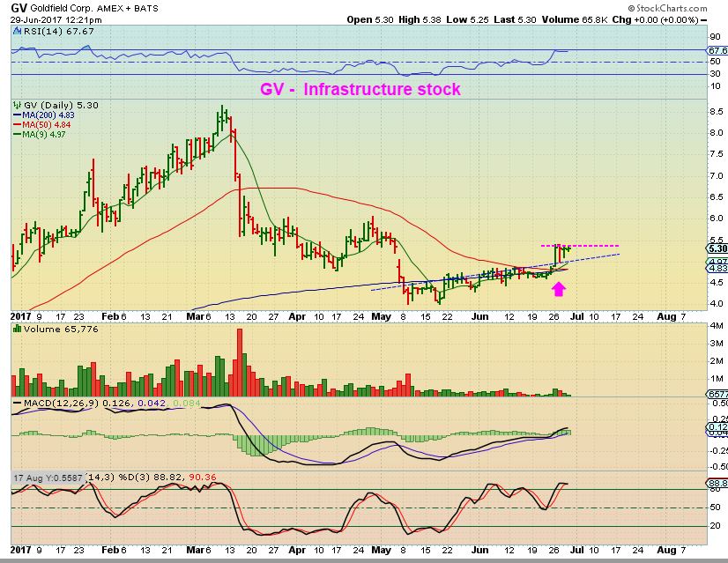Click the 'MA(200) 4.83' legend entry
The height and width of the screenshot is (563, 728).
[x=48, y=115]
